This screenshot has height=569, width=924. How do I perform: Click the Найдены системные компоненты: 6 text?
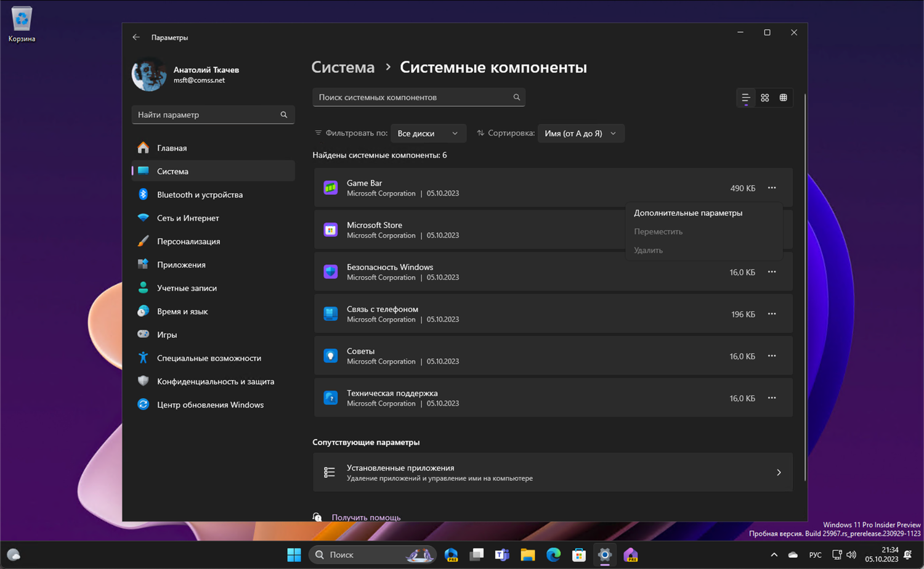379,155
